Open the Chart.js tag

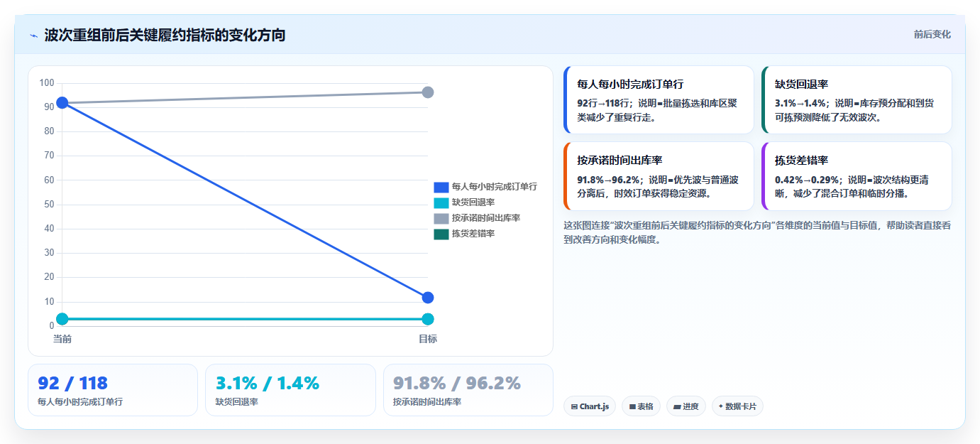(x=590, y=406)
